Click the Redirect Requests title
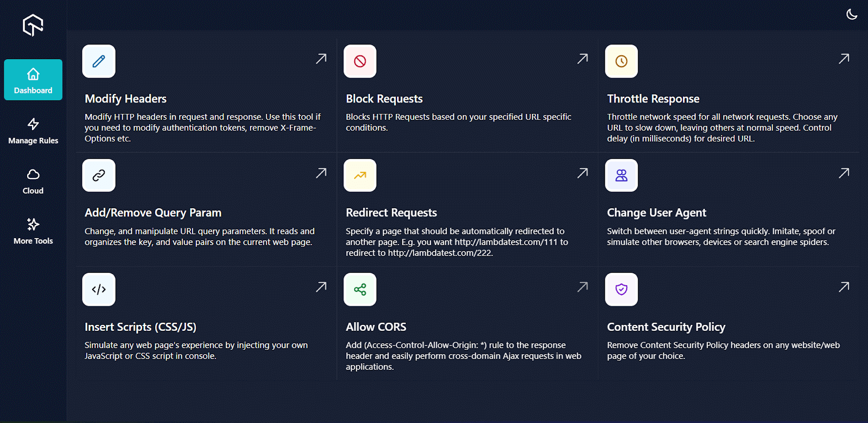This screenshot has width=868, height=423. (391, 213)
